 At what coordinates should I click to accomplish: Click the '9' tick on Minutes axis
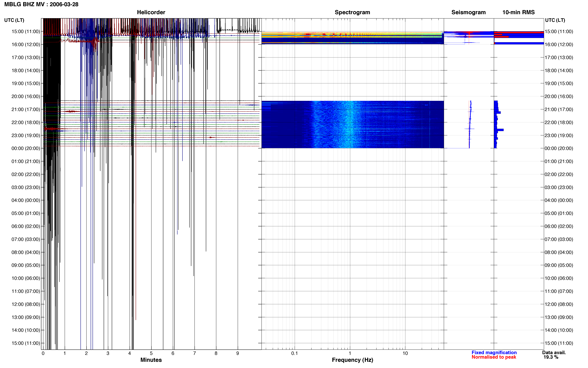(x=238, y=353)
